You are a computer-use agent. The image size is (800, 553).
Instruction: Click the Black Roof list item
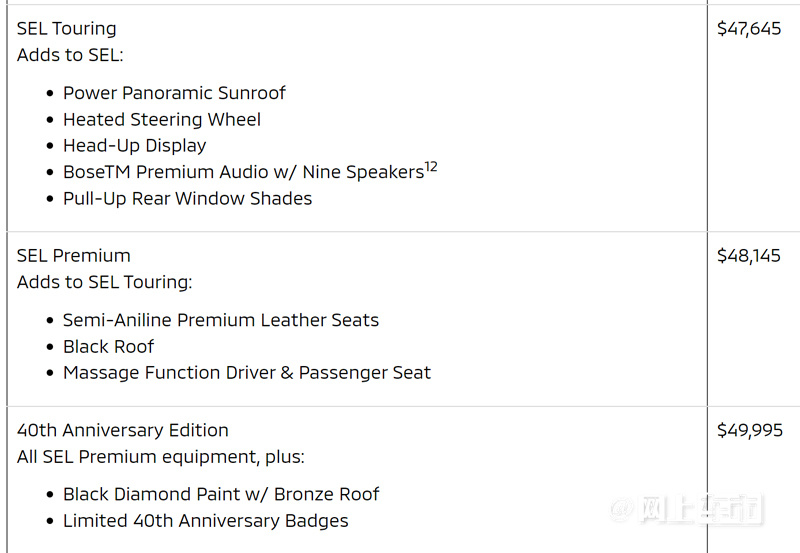pyautogui.click(x=108, y=347)
